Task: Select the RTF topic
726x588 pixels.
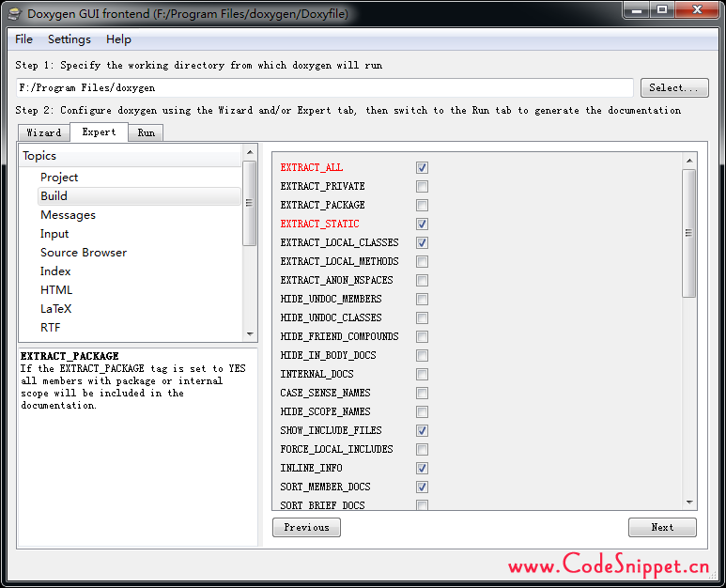Action: [x=139, y=328]
